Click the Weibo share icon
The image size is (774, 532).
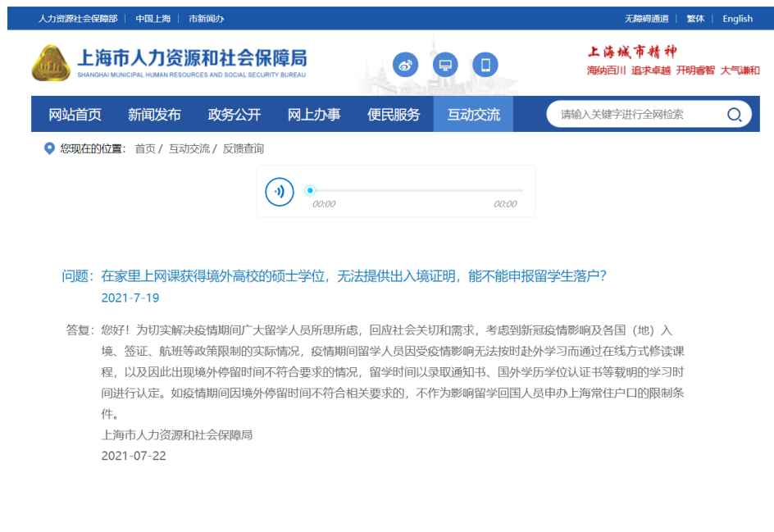[405, 65]
